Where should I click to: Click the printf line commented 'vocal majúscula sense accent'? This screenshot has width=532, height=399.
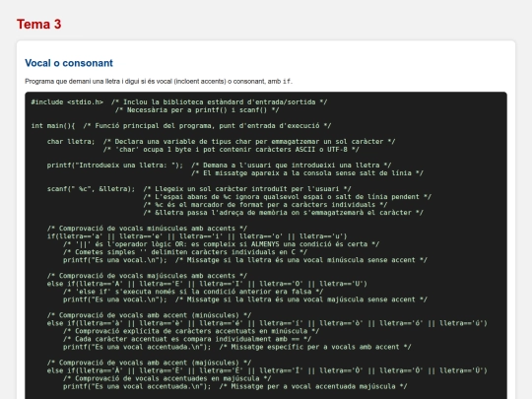click(245, 299)
